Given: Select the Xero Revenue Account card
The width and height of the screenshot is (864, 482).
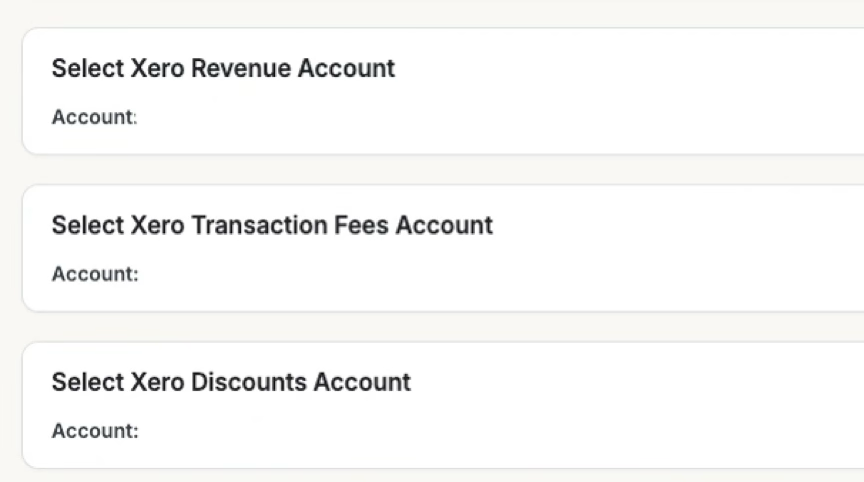Looking at the screenshot, I should click(600, 92).
